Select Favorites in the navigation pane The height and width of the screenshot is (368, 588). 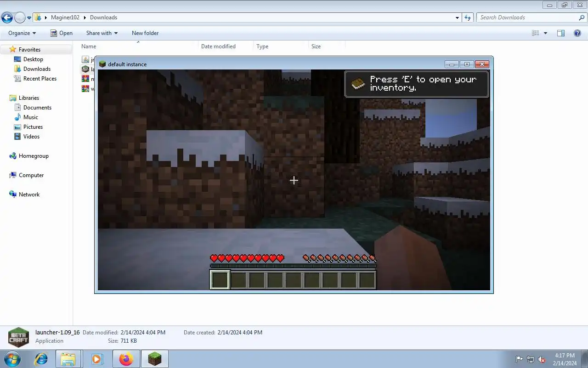29,50
